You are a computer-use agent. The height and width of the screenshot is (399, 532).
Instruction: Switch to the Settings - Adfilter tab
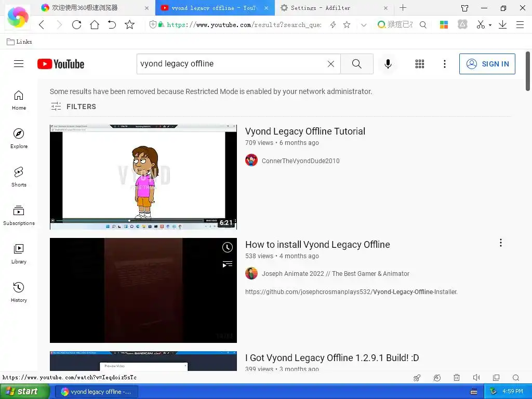click(334, 8)
